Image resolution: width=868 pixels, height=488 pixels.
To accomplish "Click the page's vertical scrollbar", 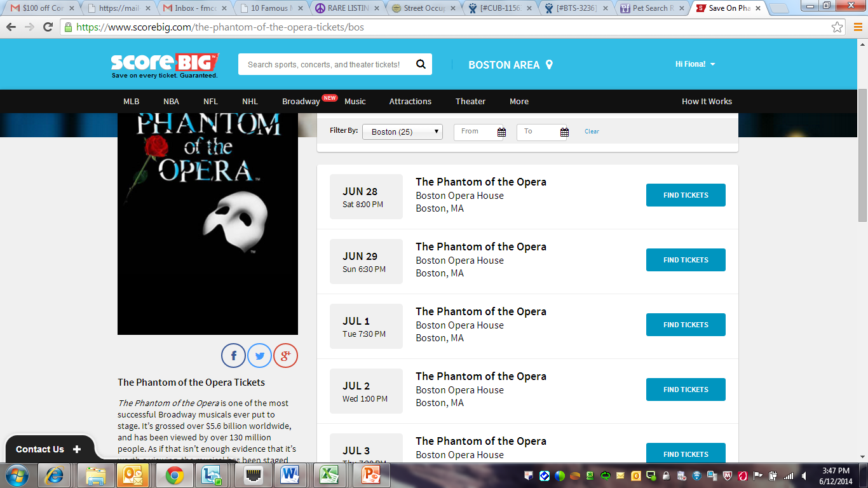I will pos(862,155).
